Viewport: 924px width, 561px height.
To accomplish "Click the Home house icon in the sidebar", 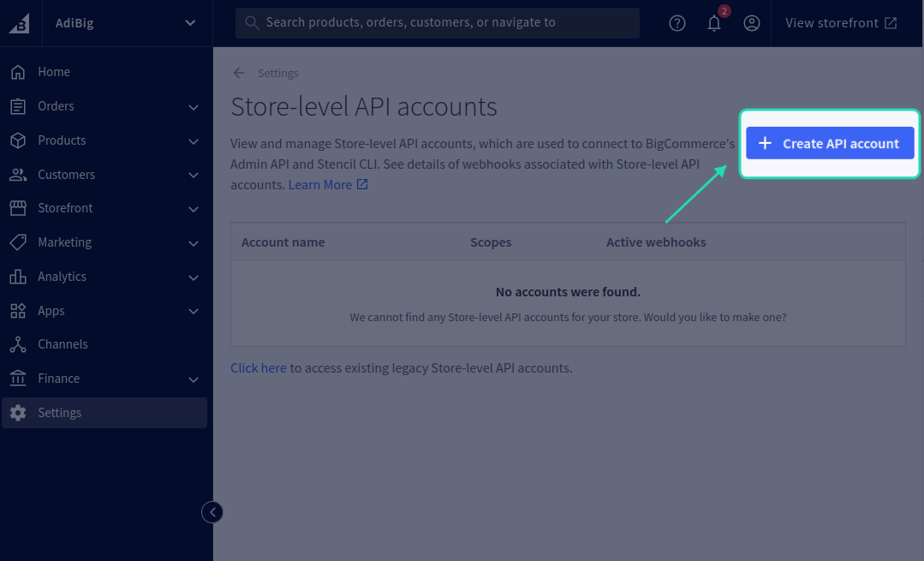I will click(x=18, y=72).
